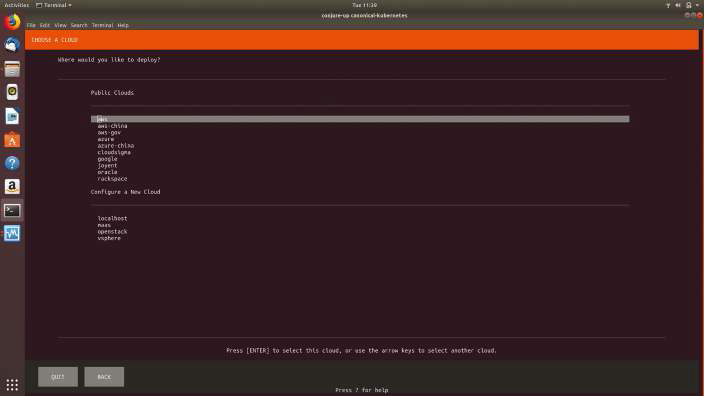704x396 pixels.
Task: Open the Search menu
Action: pos(79,25)
